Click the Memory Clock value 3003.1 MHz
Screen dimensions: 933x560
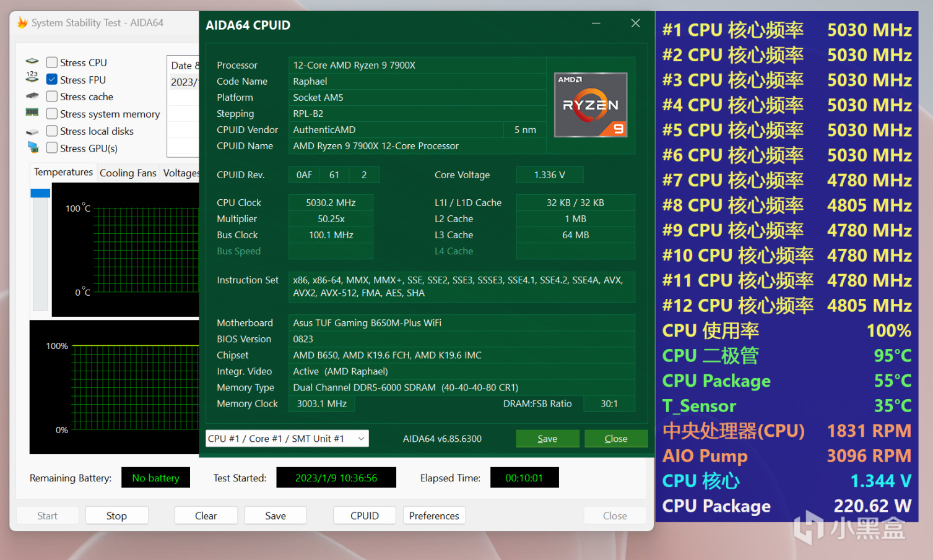point(322,403)
